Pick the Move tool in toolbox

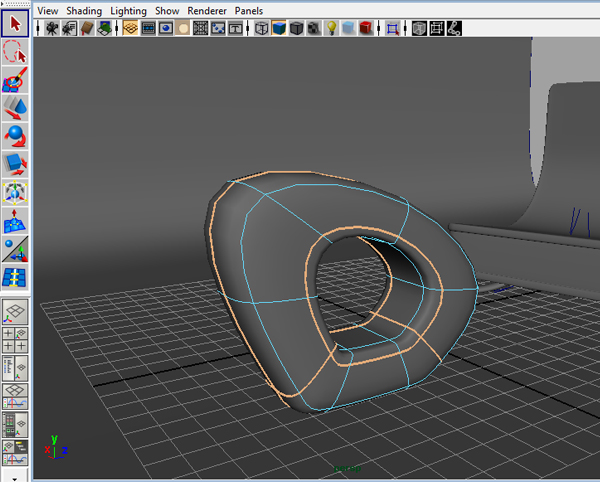point(15,106)
